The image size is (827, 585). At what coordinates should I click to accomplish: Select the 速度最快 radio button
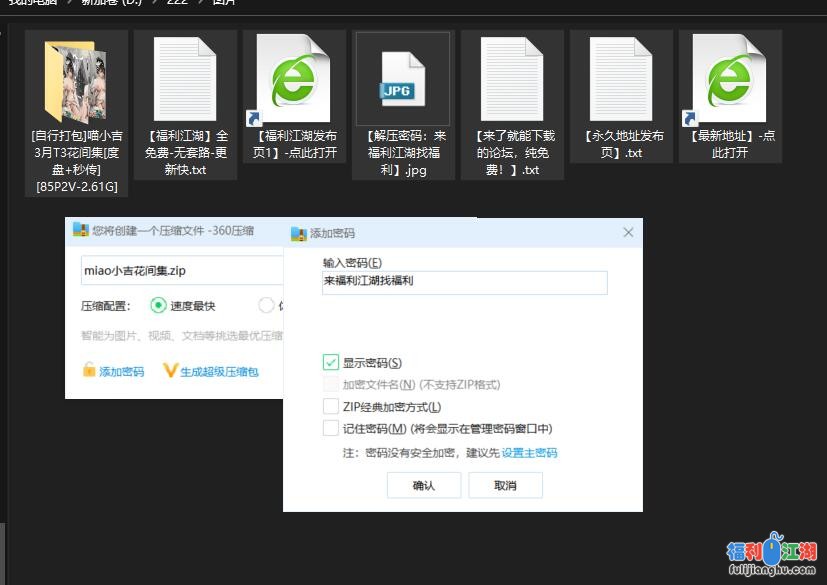pyautogui.click(x=158, y=306)
